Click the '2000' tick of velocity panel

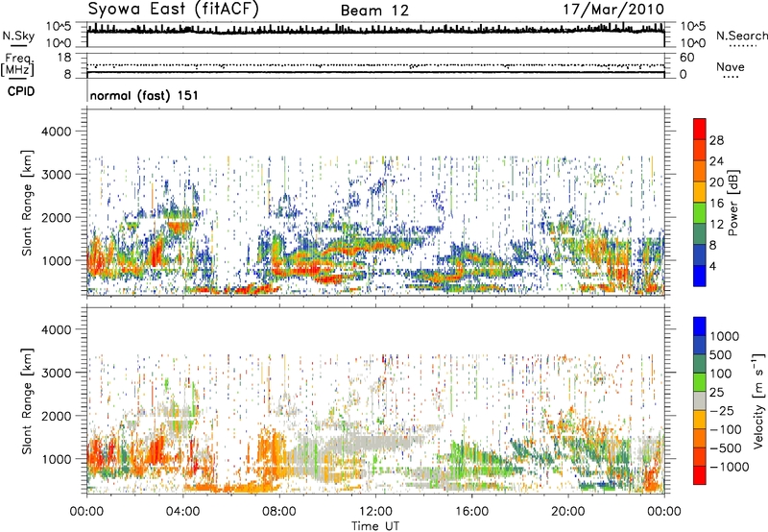pos(56,416)
